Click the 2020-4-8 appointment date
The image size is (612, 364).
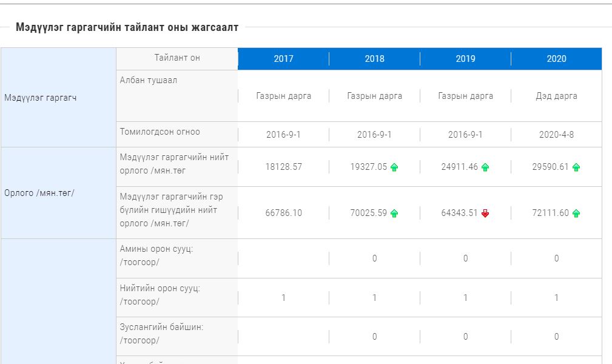[x=556, y=135]
